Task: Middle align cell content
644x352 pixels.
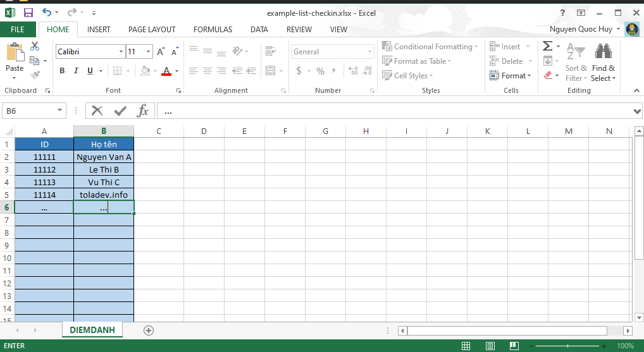Action: pos(207,51)
